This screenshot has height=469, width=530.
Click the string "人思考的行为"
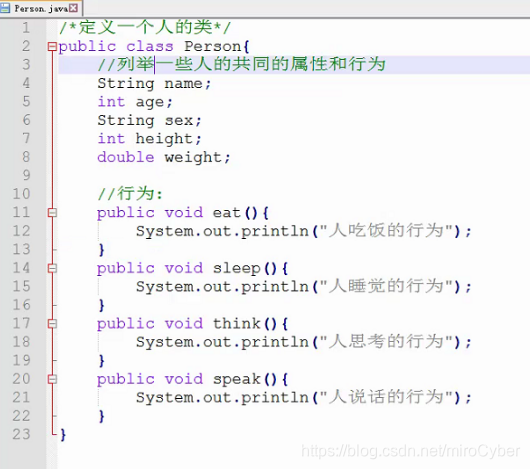click(386, 342)
